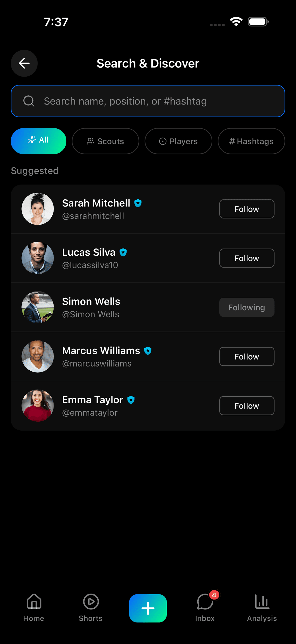Switch to the Scouts filter
The width and height of the screenshot is (296, 644).
pyautogui.click(x=105, y=141)
